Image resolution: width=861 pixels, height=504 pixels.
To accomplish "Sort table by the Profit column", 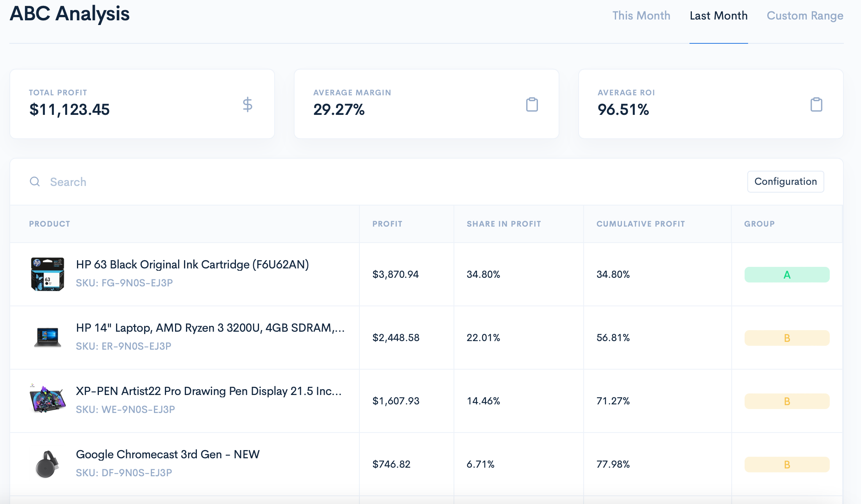I will 387,223.
